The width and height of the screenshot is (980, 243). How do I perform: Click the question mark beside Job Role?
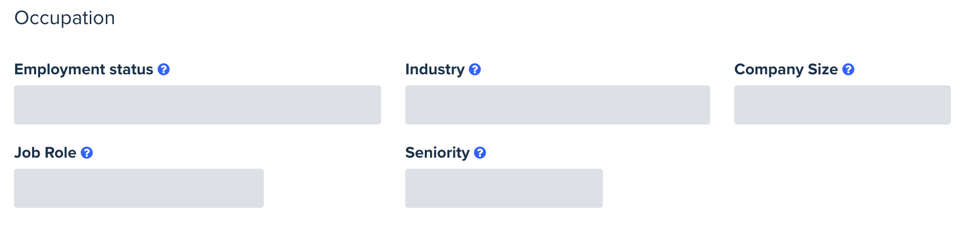87,153
